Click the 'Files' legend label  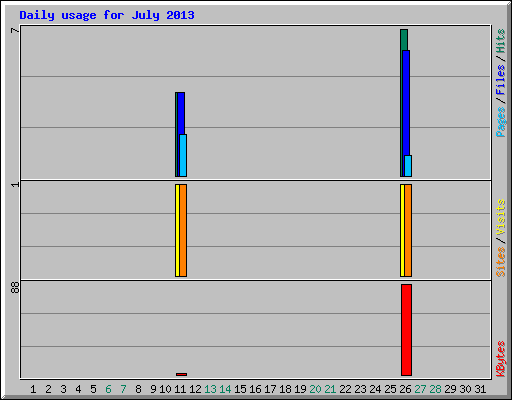pos(500,79)
